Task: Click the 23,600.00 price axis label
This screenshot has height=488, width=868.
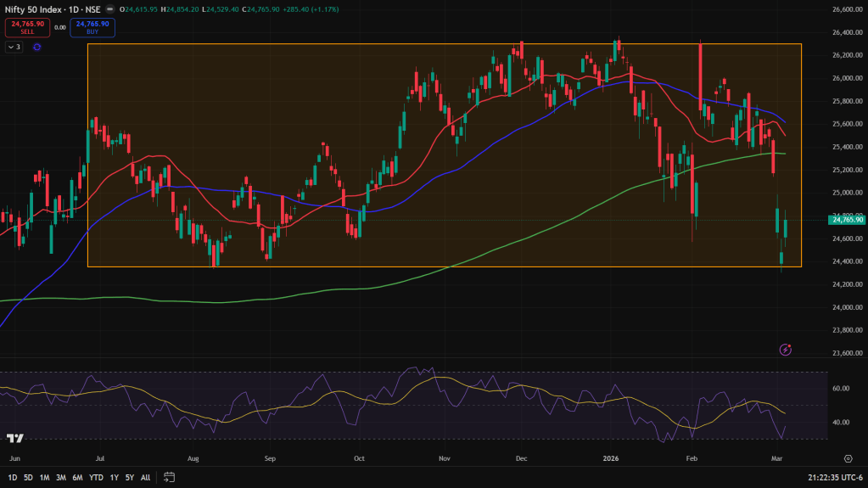Action: (848, 353)
